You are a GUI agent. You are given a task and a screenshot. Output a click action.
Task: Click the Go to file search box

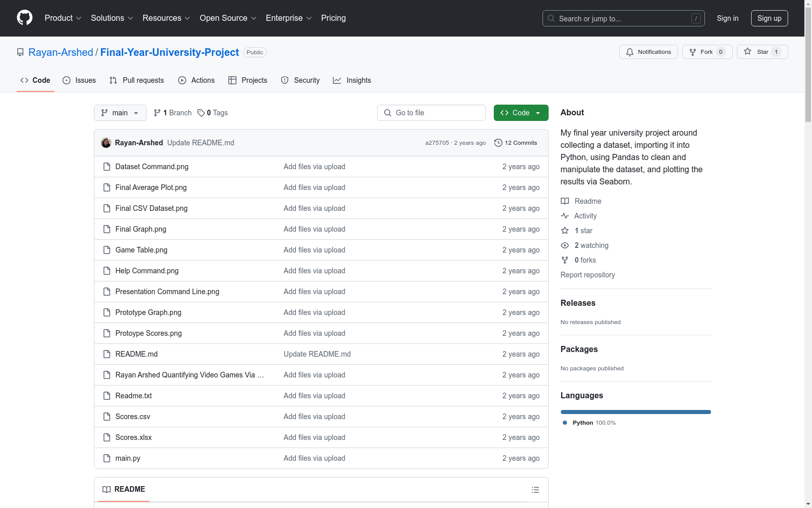pyautogui.click(x=431, y=113)
